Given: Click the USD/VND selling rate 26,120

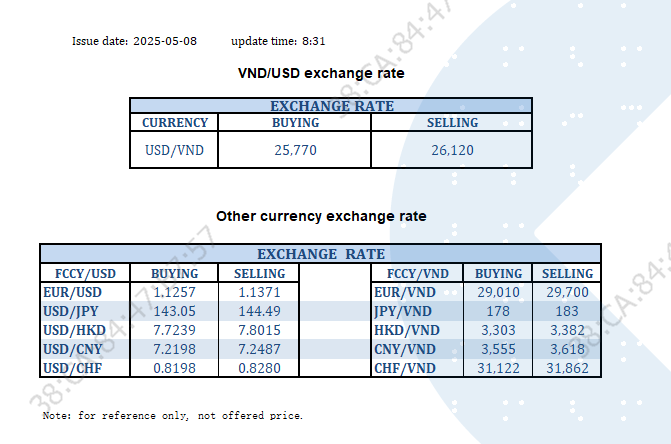Looking at the screenshot, I should click(x=452, y=151).
